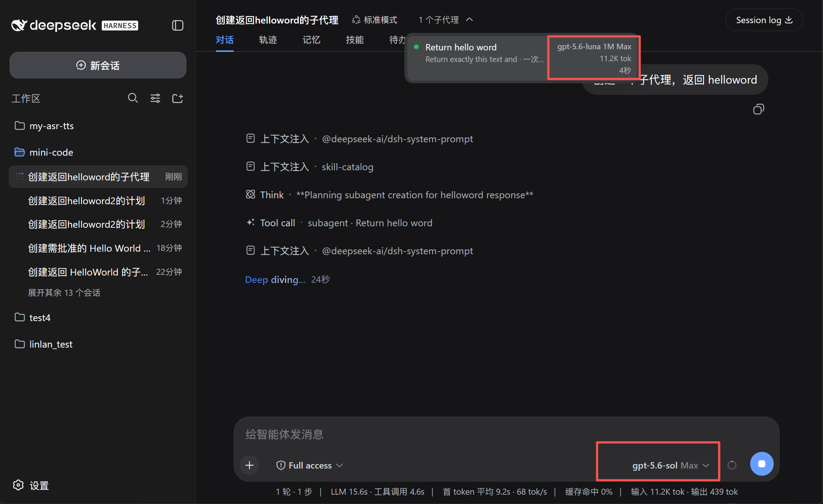
Task: Open session 创建需批准的 Hello World
Action: click(98, 248)
